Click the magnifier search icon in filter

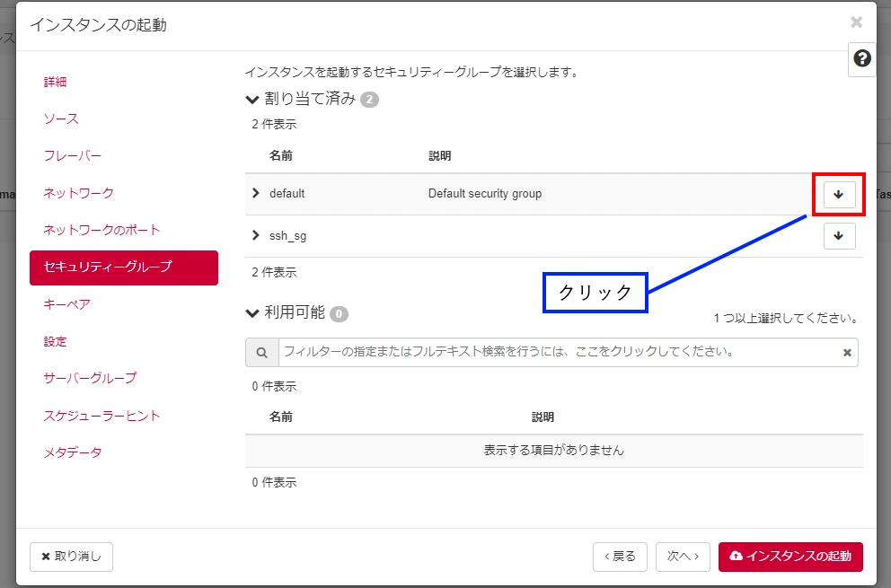(x=261, y=353)
